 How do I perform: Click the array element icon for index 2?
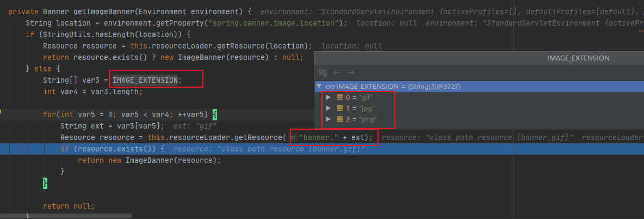click(340, 119)
